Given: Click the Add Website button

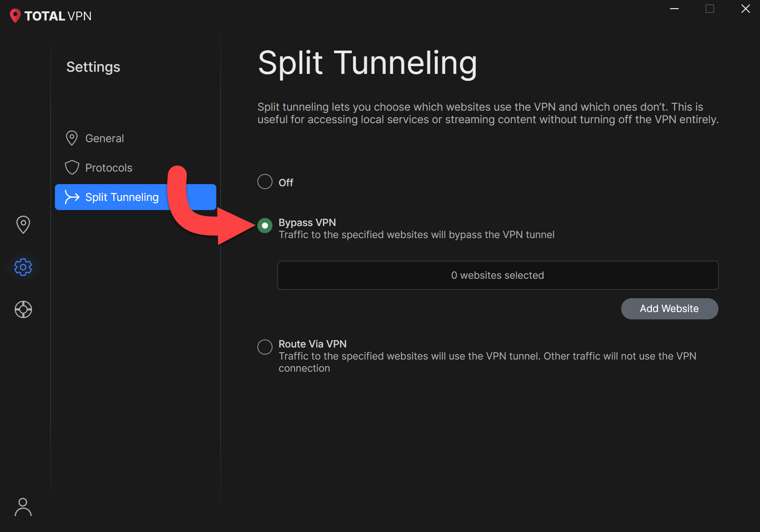Looking at the screenshot, I should tap(670, 309).
